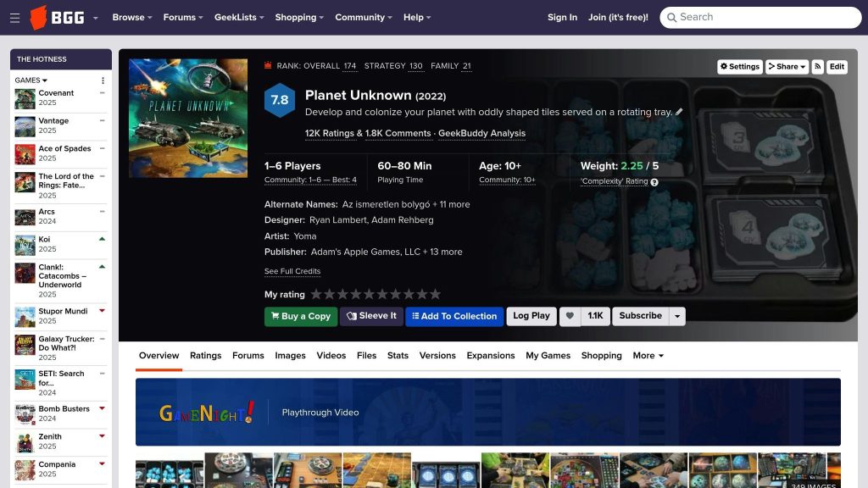Open the Koi game thumbnail in Hotness

25,245
